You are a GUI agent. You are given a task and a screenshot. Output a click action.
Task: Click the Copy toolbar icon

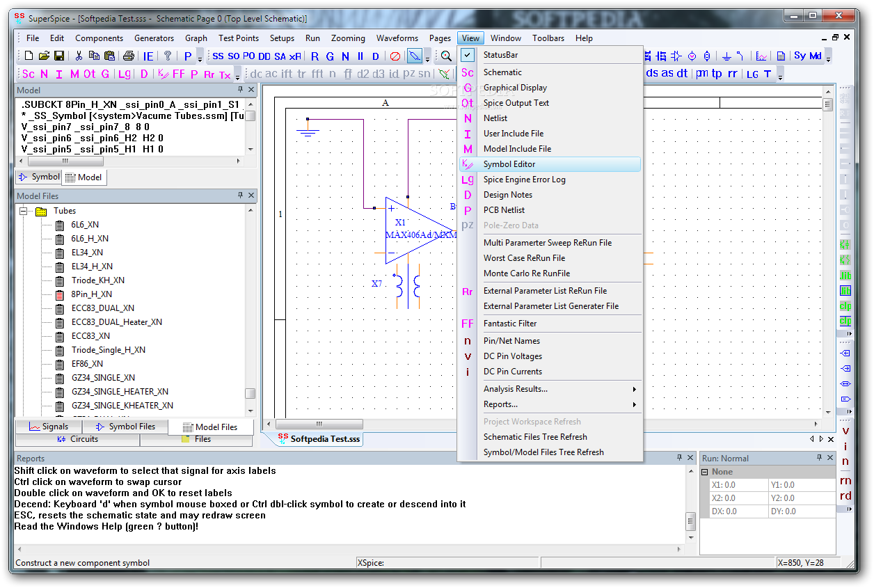point(94,56)
